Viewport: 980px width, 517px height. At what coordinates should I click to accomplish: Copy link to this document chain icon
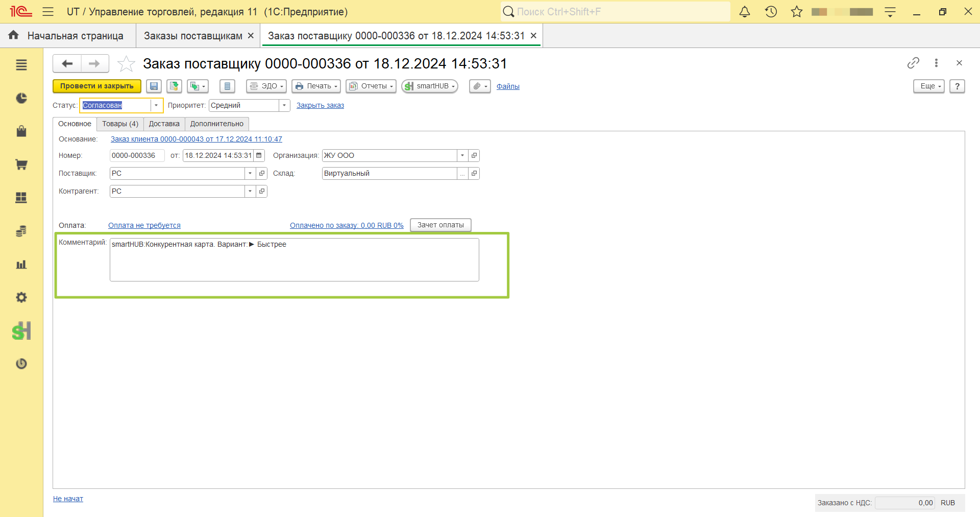pos(913,63)
